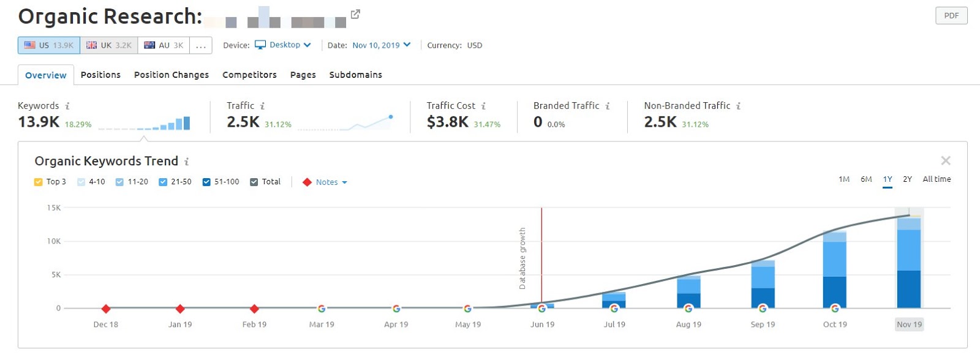This screenshot has height=360, width=980.
Task: Click the Sep 19 stacked bar
Action: coord(763,284)
